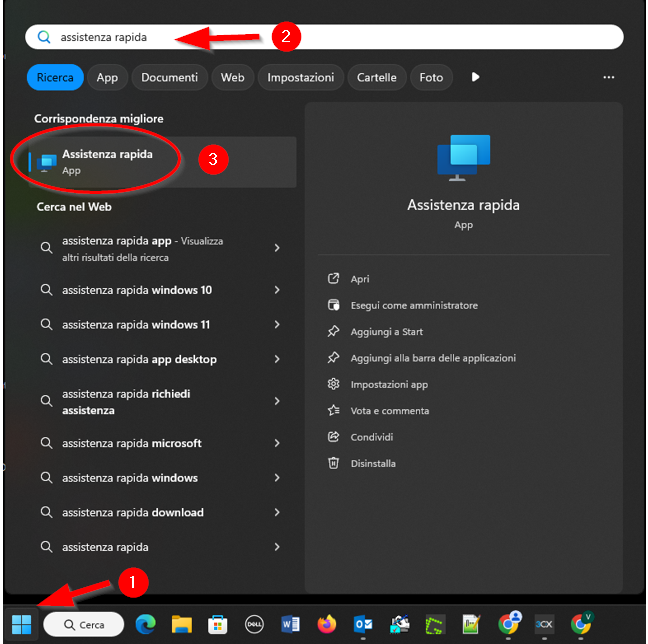Expand the assistenza rapida app desktop suggestion
The width and height of the screenshot is (648, 644).
click(x=277, y=359)
